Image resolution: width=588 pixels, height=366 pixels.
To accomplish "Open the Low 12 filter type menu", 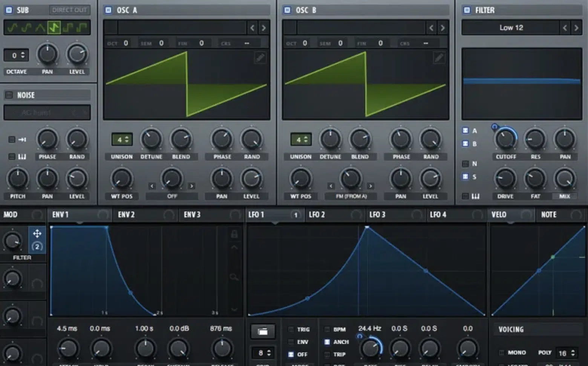I will click(511, 28).
